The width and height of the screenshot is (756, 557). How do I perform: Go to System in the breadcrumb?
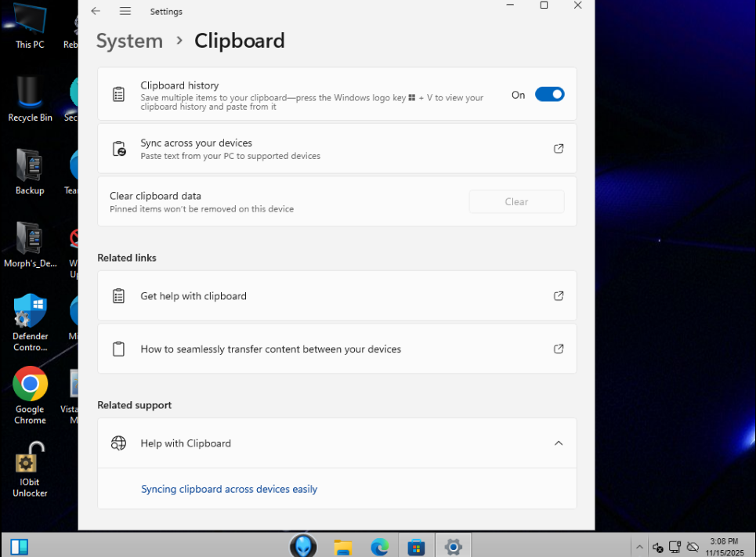click(129, 41)
